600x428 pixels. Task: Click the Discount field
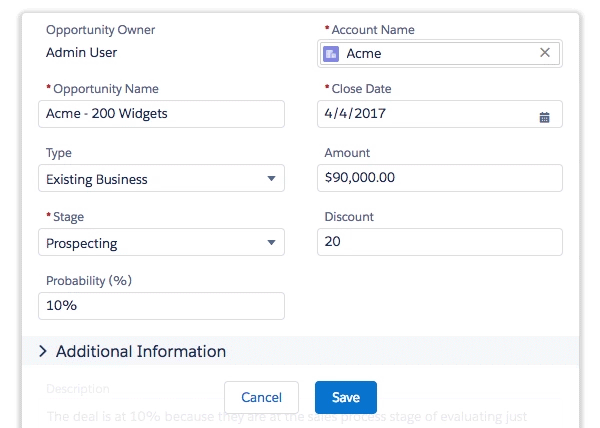[x=440, y=242]
